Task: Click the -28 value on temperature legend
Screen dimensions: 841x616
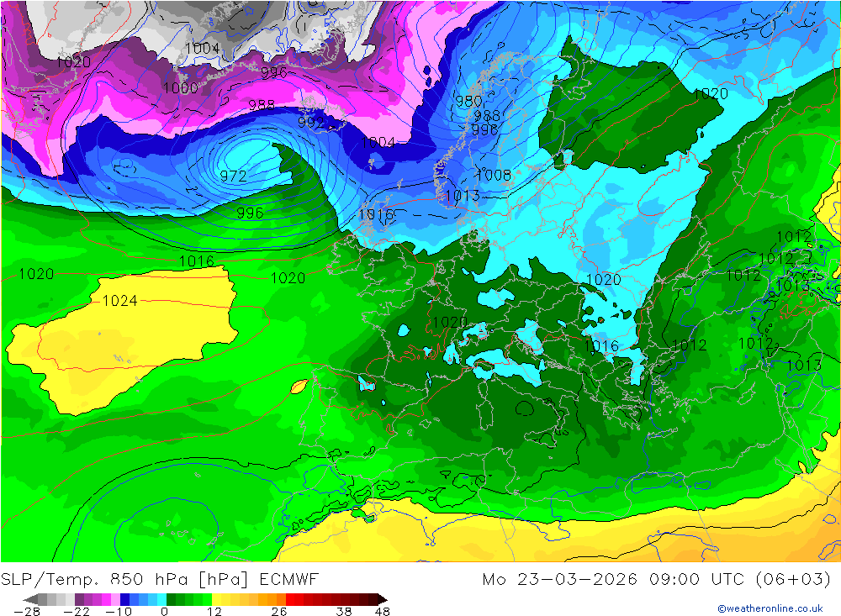Action: tap(27, 611)
